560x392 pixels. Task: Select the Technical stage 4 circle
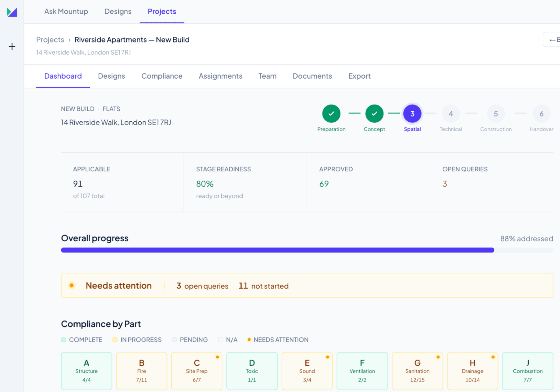(451, 113)
